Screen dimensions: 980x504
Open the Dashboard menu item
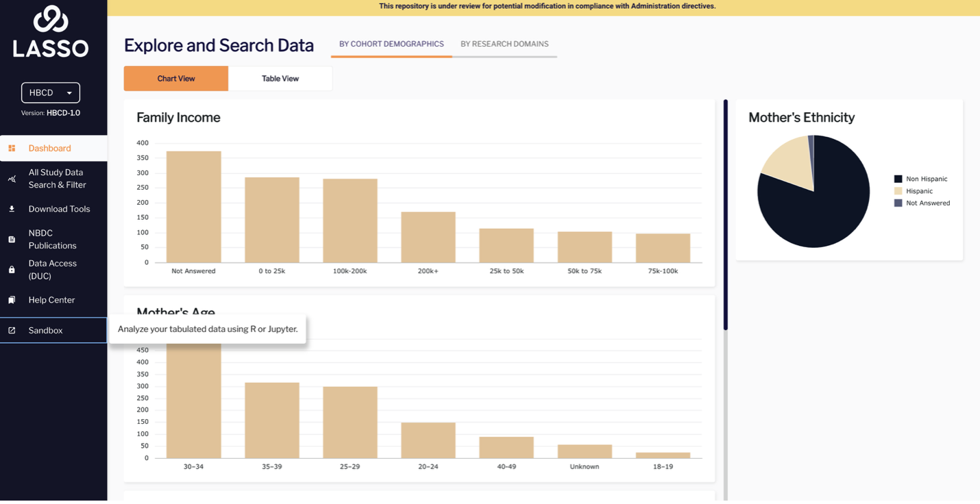[x=53, y=148]
